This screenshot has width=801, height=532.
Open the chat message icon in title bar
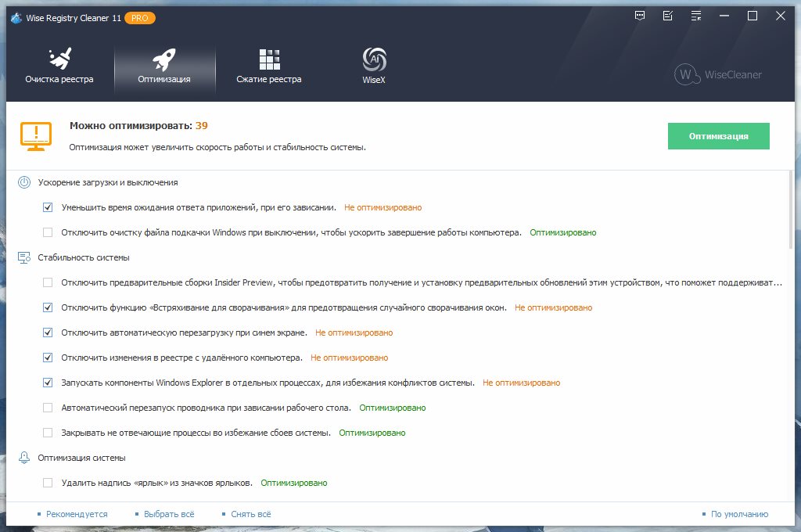(641, 16)
